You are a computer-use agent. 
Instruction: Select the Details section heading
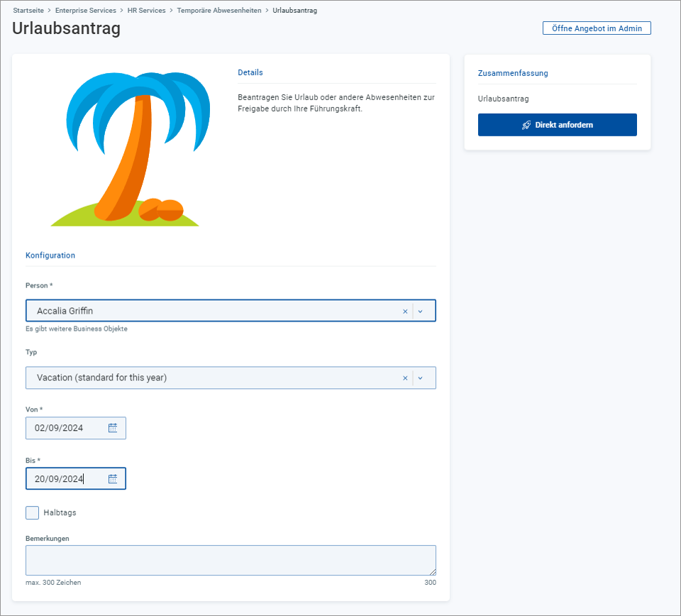pos(250,72)
